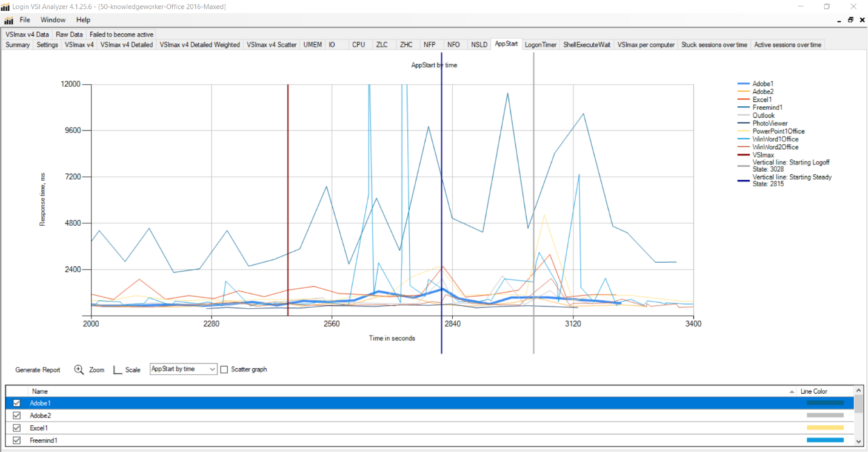868x452 pixels.
Task: Click the Login VSI app icon in menu bar
Action: (x=8, y=20)
